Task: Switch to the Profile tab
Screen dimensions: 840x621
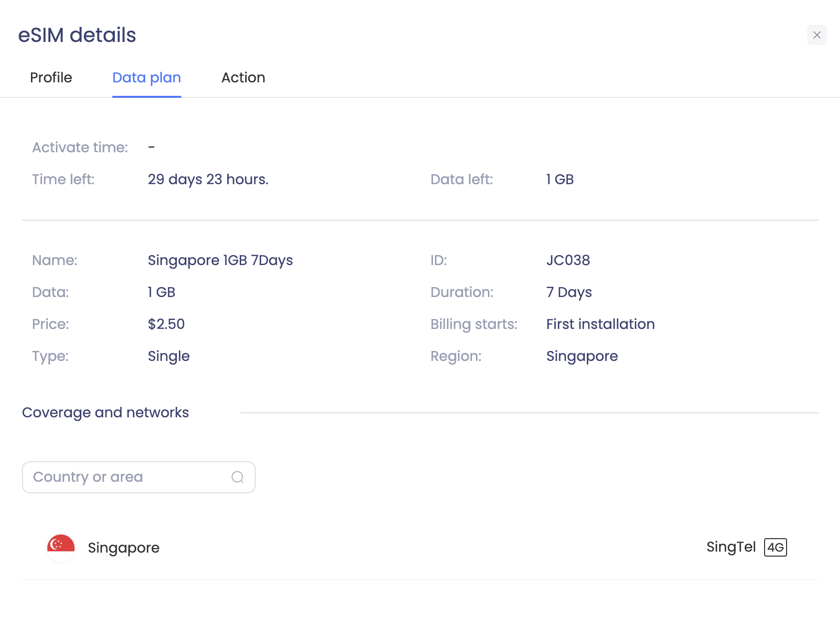Action: [51, 78]
